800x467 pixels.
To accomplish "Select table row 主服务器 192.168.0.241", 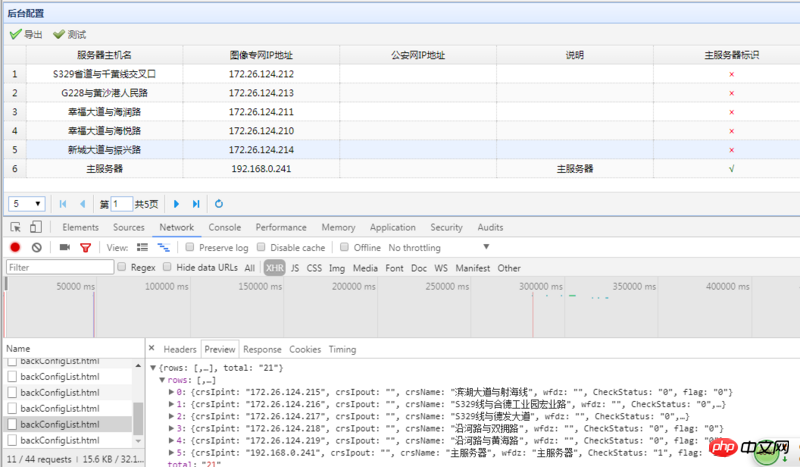I will [402, 168].
